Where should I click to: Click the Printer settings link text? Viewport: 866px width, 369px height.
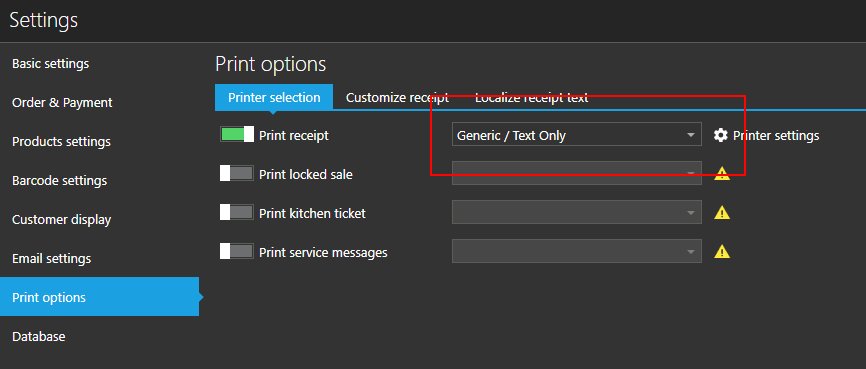tap(776, 135)
